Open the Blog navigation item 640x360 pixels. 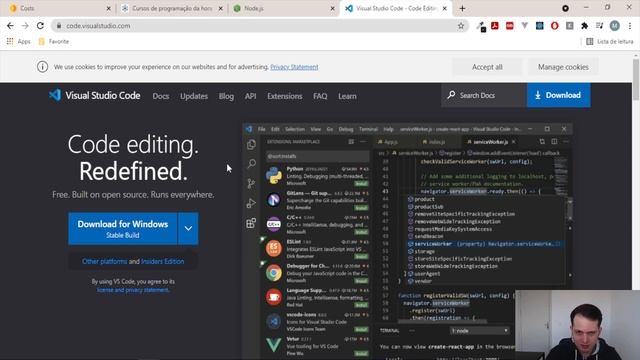pyautogui.click(x=226, y=96)
